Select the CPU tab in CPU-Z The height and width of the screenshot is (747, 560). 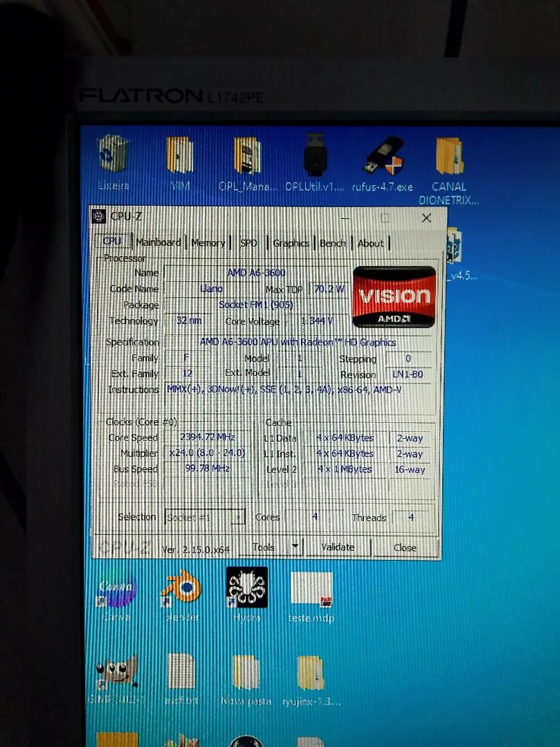pyautogui.click(x=112, y=241)
